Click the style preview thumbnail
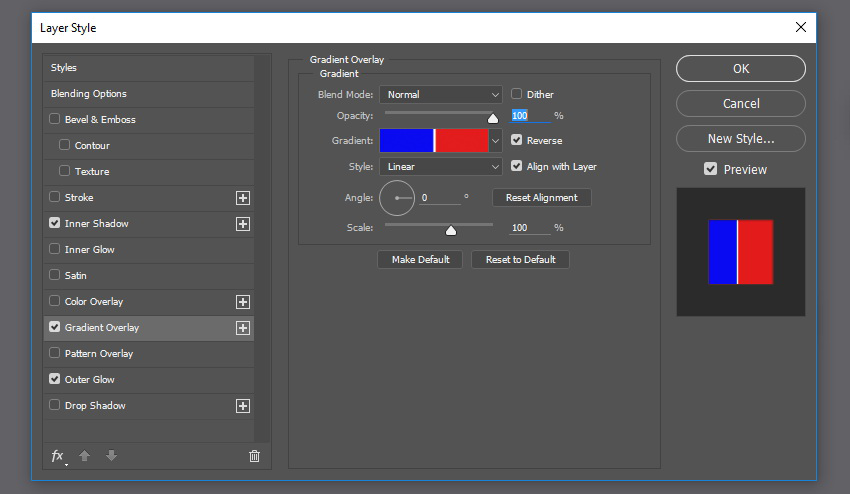The width and height of the screenshot is (850, 494). pyautogui.click(x=740, y=252)
